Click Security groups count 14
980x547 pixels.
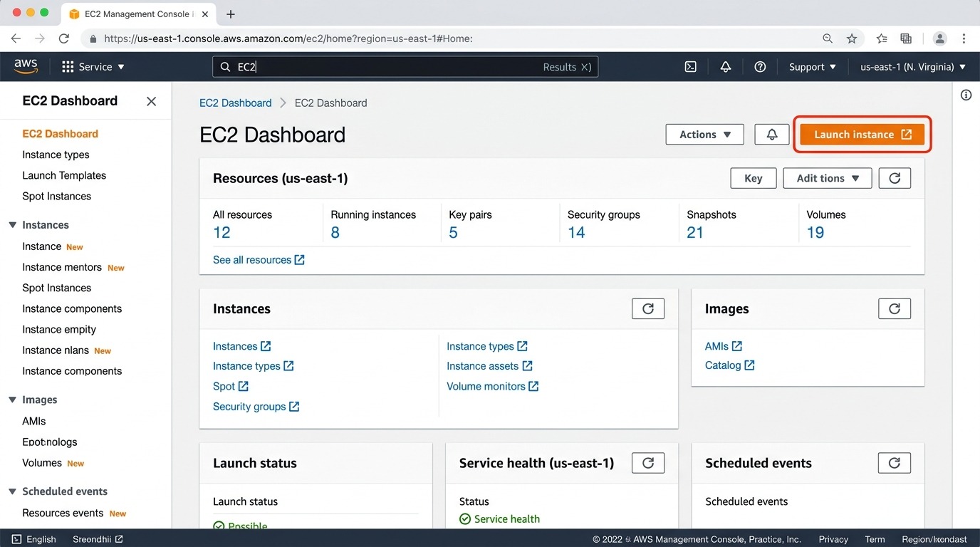[576, 233]
